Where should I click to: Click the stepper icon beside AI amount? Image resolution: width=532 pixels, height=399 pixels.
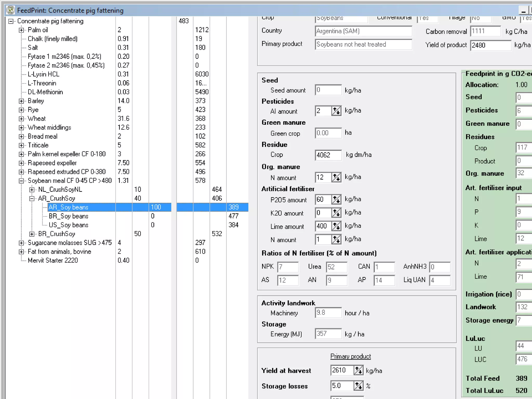[x=336, y=111]
